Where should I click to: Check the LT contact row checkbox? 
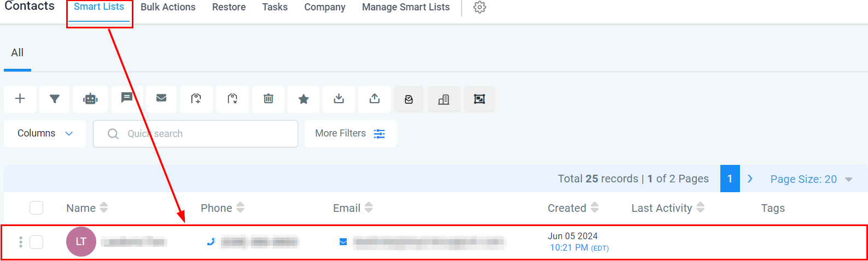coord(37,242)
